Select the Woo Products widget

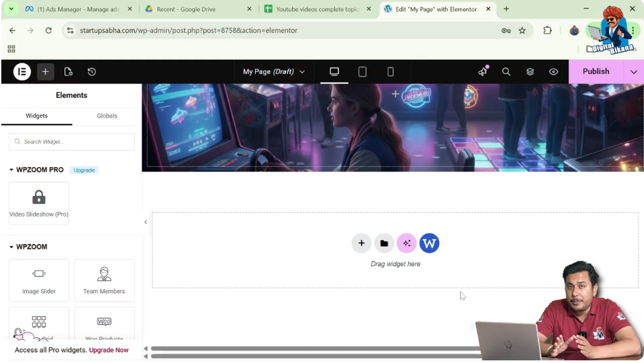[x=104, y=325]
